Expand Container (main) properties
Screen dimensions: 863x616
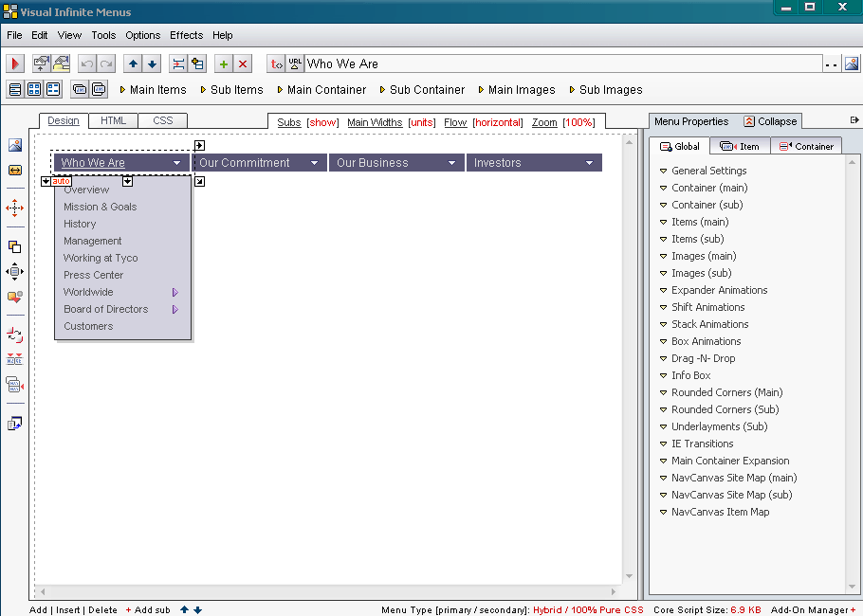pos(704,188)
